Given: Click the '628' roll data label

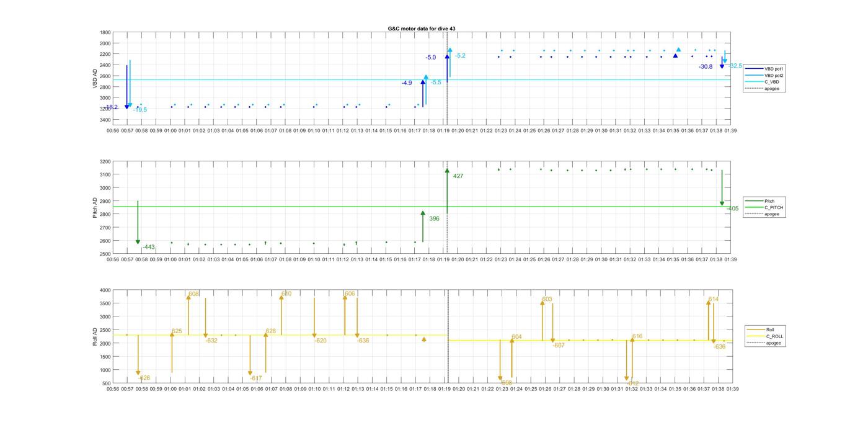Looking at the screenshot, I should [270, 331].
